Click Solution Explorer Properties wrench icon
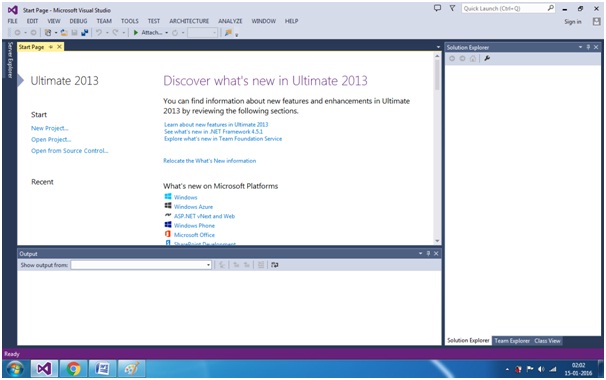Image resolution: width=606 pixels, height=380 pixels. pos(487,58)
